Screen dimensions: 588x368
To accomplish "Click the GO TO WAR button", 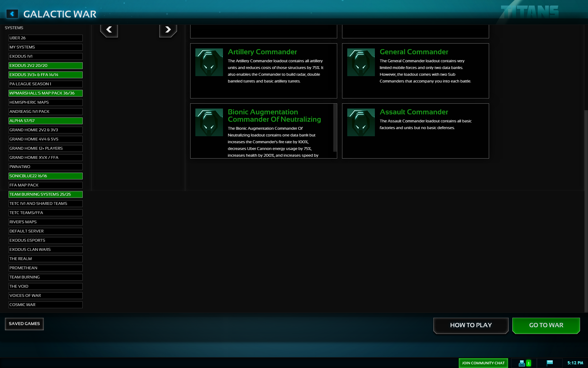I will coord(546,325).
